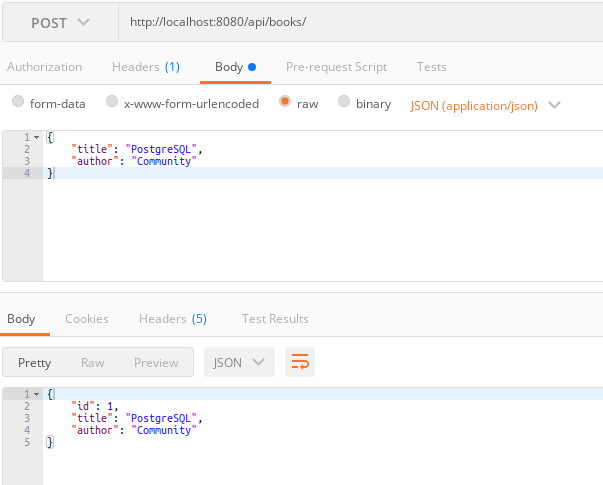
Task: Choose x-www-form-urlencoded body type
Action: pyautogui.click(x=112, y=103)
